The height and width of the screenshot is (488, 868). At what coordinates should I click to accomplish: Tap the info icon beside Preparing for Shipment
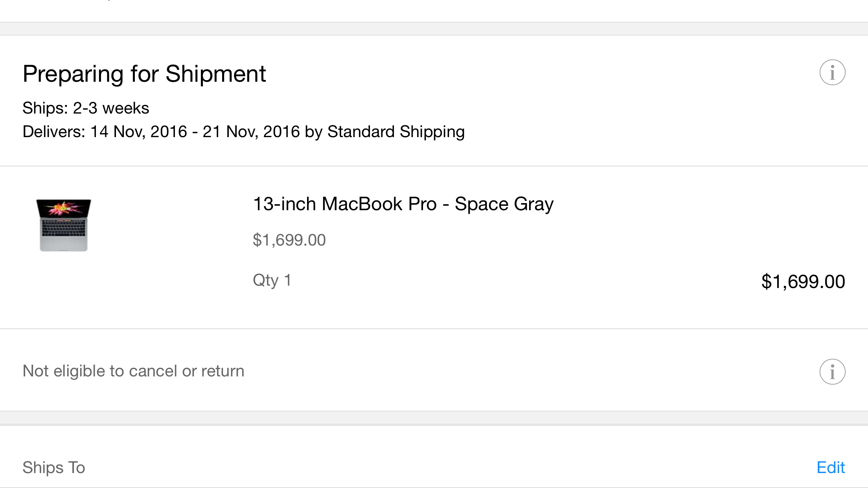[x=832, y=73]
